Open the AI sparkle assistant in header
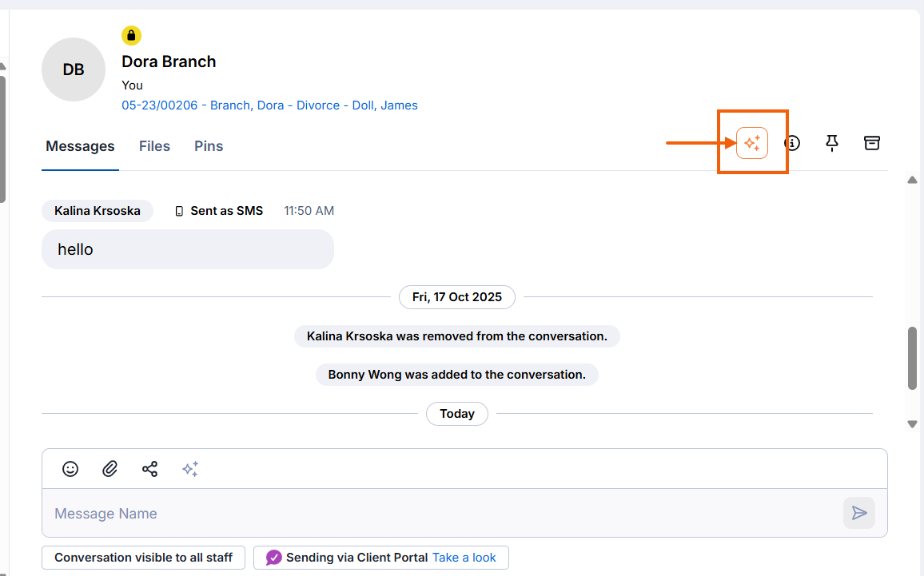 (x=751, y=143)
